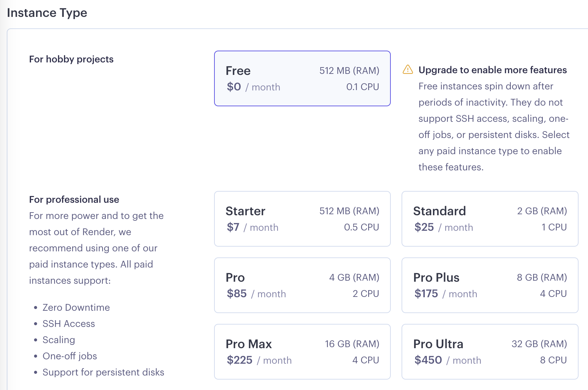Select the Free instance type card

pyautogui.click(x=302, y=79)
